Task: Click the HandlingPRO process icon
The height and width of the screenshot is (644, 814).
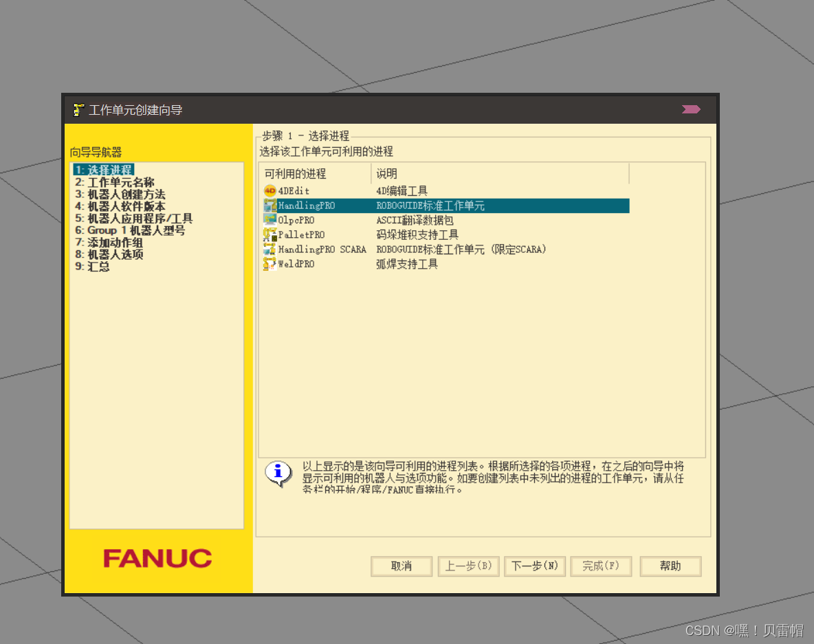Action: [x=269, y=206]
